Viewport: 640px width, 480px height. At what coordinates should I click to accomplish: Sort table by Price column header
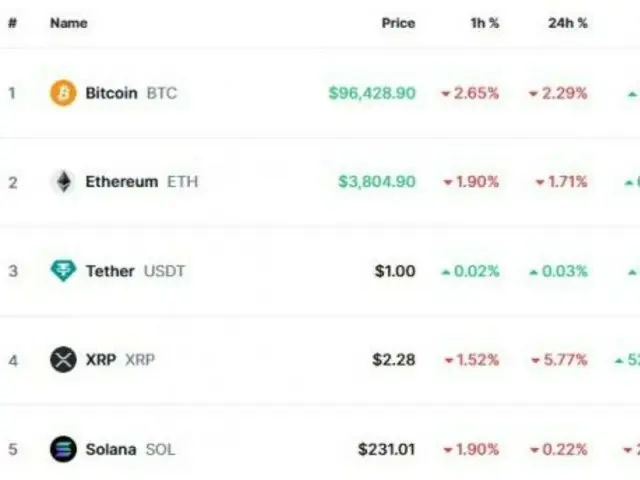398,22
